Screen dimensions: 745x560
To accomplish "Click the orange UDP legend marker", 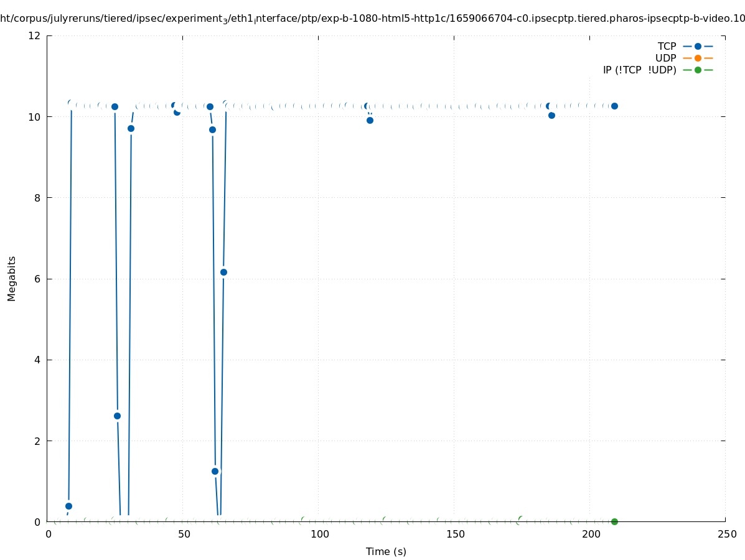I will click(x=698, y=58).
